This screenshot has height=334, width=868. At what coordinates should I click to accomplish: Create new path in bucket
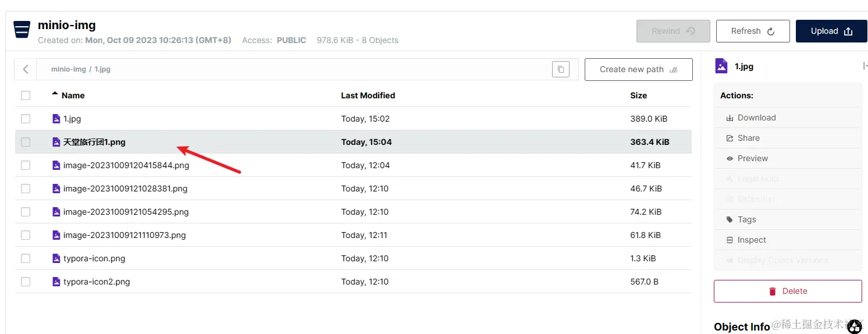[x=639, y=69]
